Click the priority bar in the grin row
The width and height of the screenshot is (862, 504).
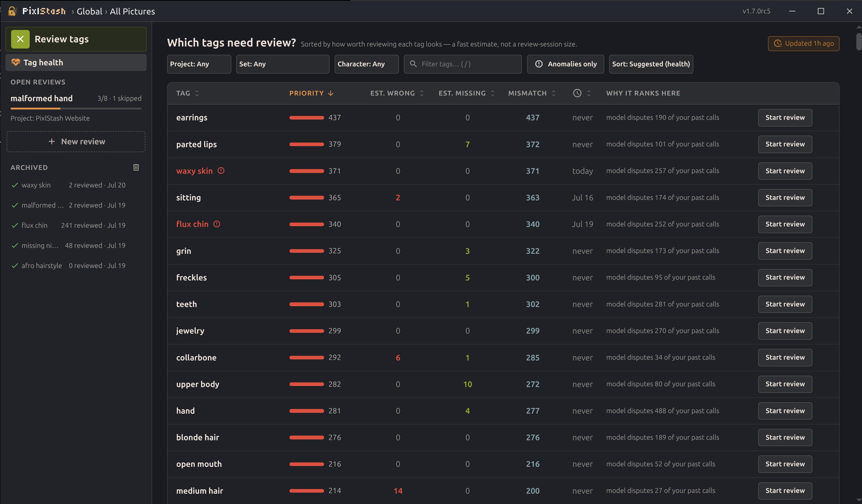[x=307, y=251]
